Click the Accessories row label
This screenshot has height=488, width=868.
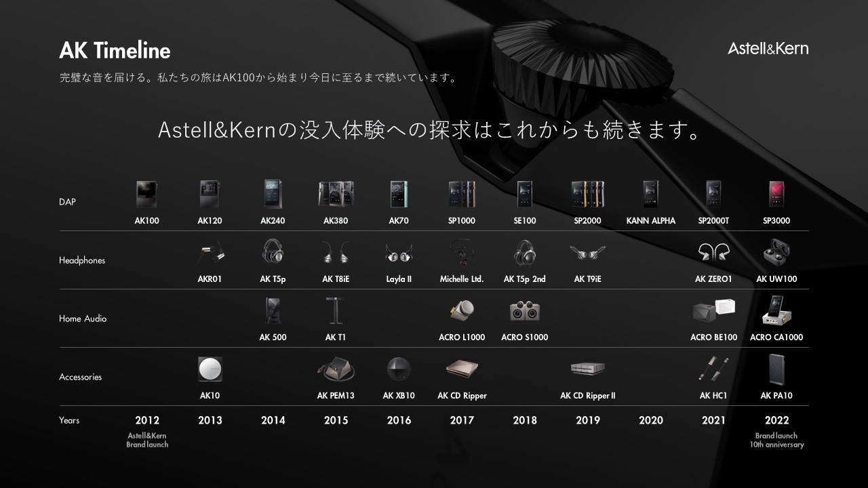[80, 377]
